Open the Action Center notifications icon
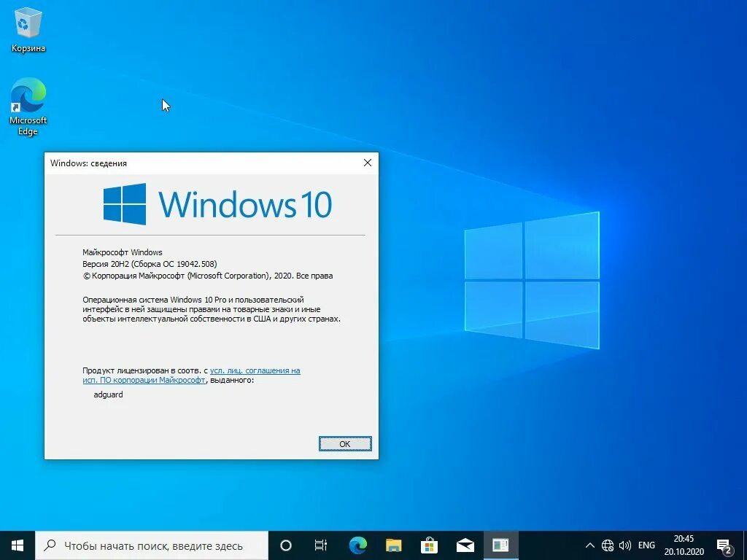 724,546
